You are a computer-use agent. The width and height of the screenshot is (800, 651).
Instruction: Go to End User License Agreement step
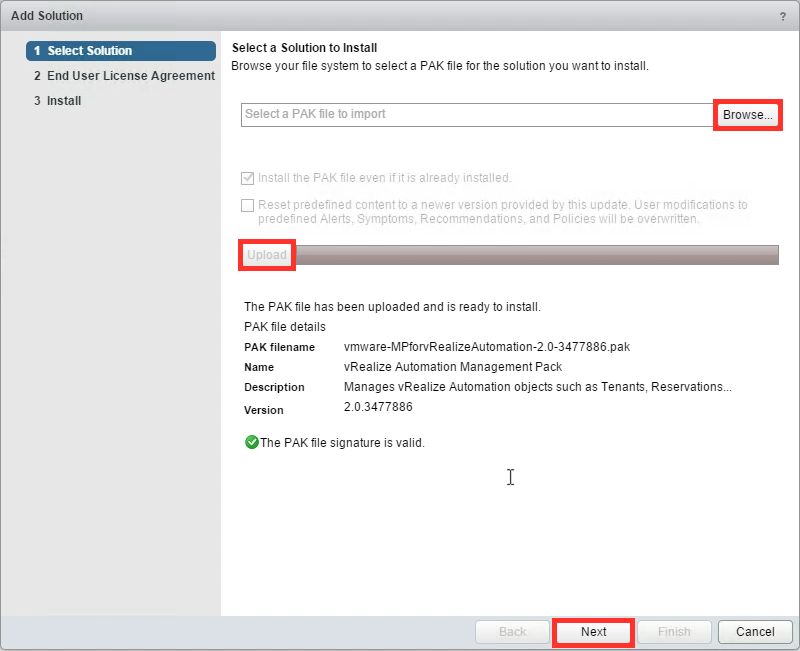click(124, 76)
